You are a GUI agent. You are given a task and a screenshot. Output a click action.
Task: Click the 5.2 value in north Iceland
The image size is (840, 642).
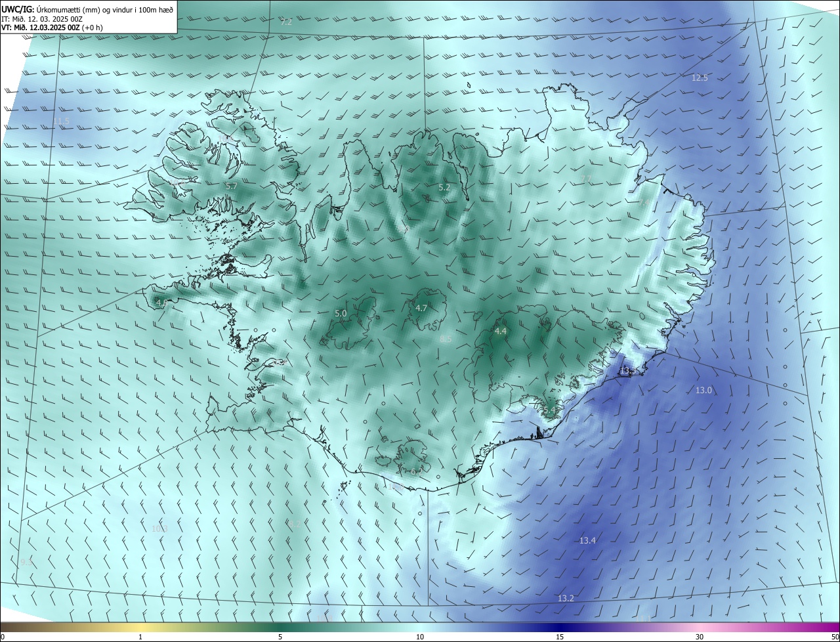[x=444, y=188]
